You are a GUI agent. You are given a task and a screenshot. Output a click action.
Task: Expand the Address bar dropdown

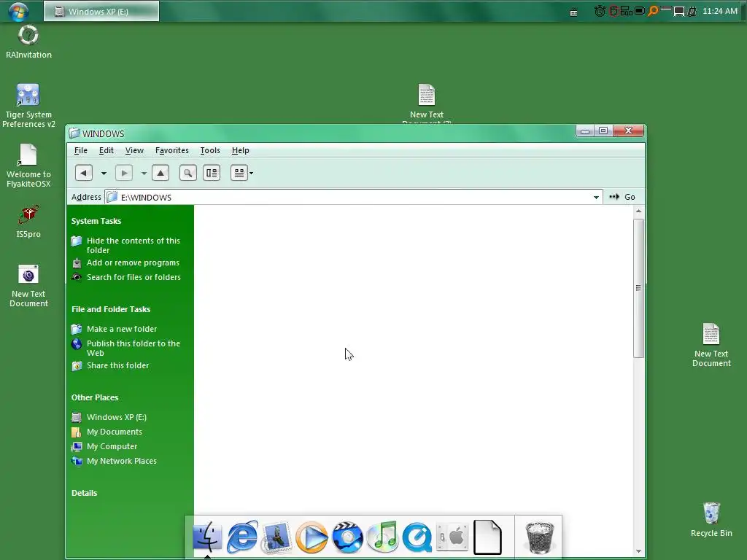pos(596,197)
